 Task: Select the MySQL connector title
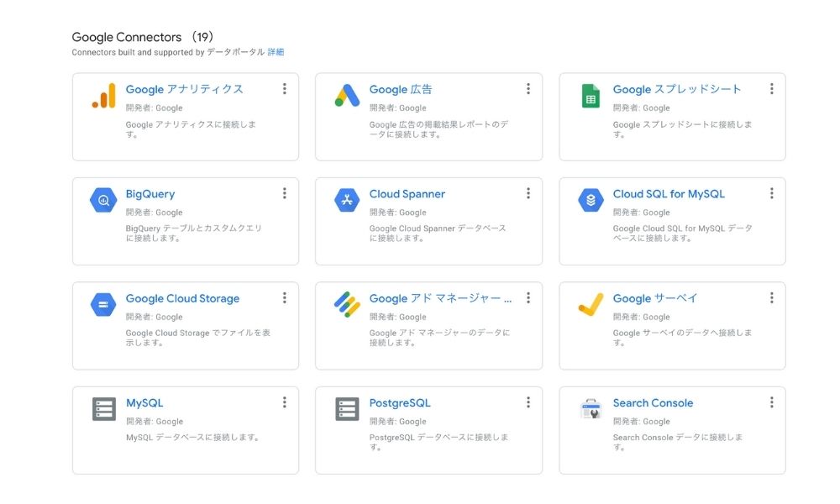coord(144,403)
